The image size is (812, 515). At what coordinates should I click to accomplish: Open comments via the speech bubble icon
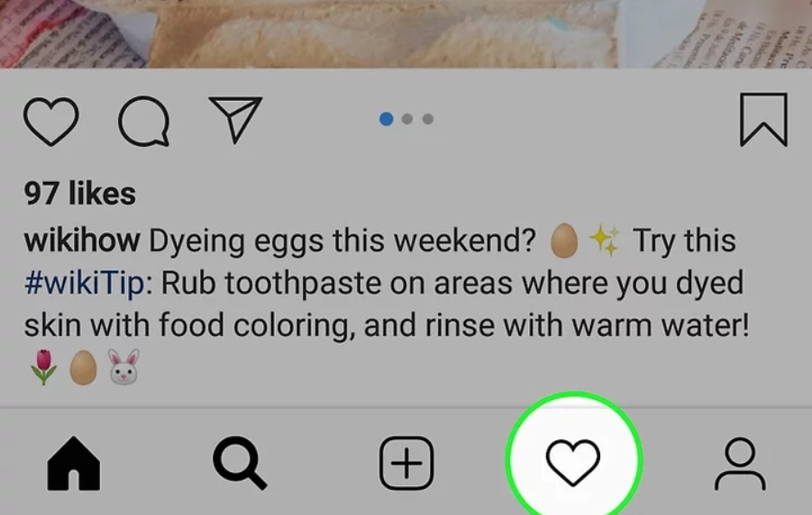pyautogui.click(x=143, y=122)
